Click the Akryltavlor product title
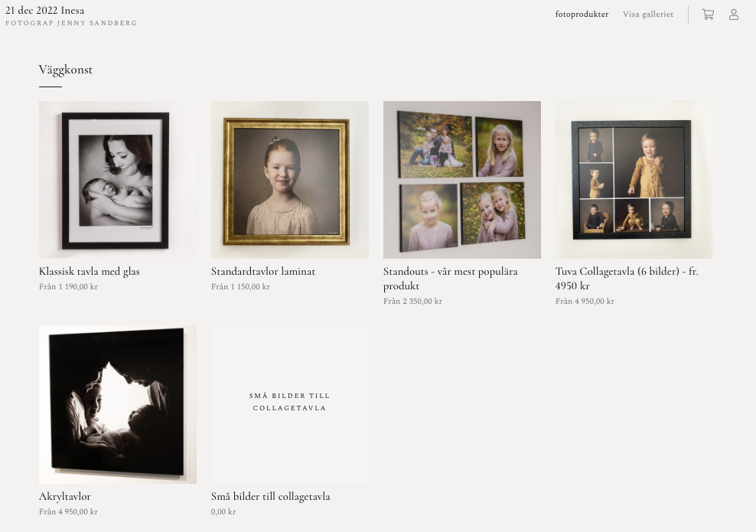 point(64,496)
